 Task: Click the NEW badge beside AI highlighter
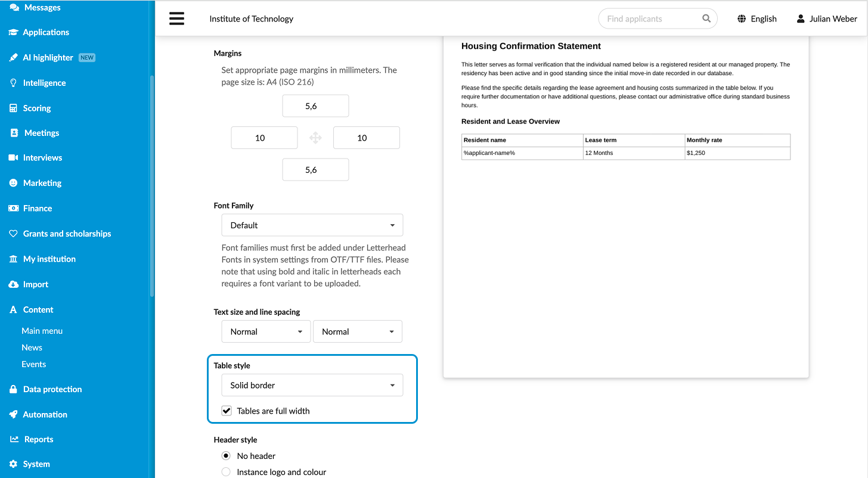pyautogui.click(x=87, y=58)
